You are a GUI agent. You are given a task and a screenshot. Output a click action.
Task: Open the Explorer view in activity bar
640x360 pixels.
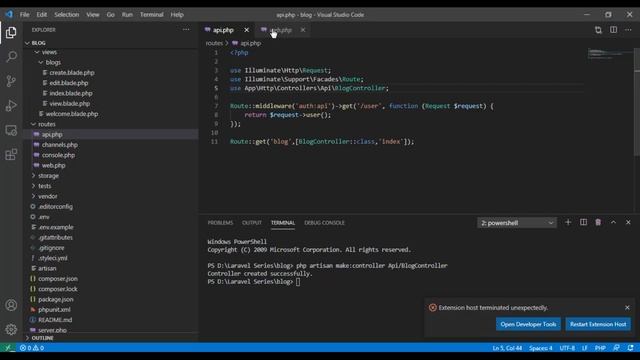[11, 32]
